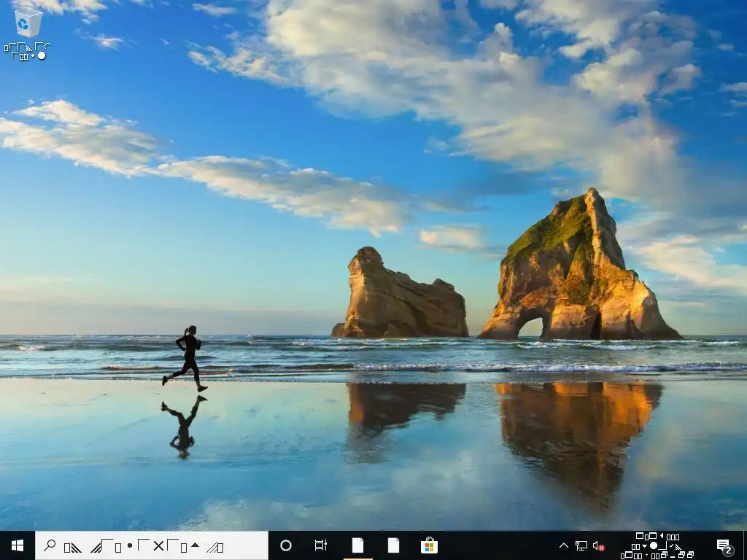The height and width of the screenshot is (560, 747).
Task: Click the magnifier icon in the search box
Action: 50,545
